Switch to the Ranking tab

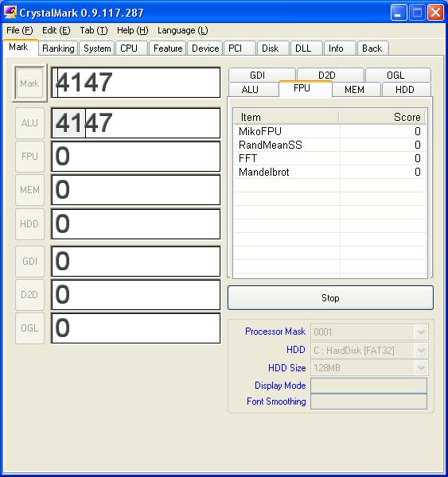coord(58,48)
